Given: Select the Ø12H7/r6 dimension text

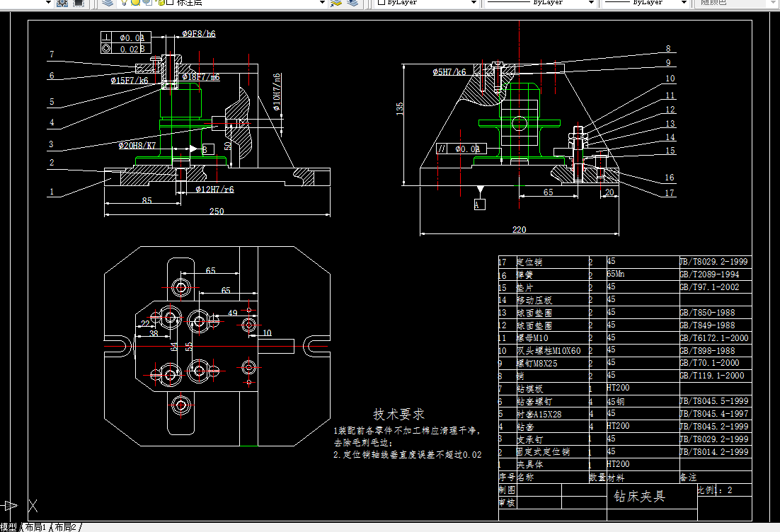Looking at the screenshot, I should [x=215, y=190].
